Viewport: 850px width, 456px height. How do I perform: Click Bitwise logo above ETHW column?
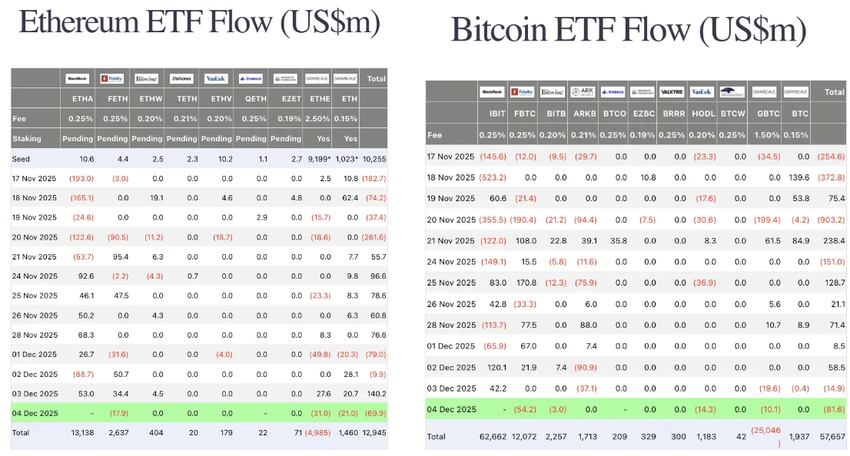click(x=147, y=78)
